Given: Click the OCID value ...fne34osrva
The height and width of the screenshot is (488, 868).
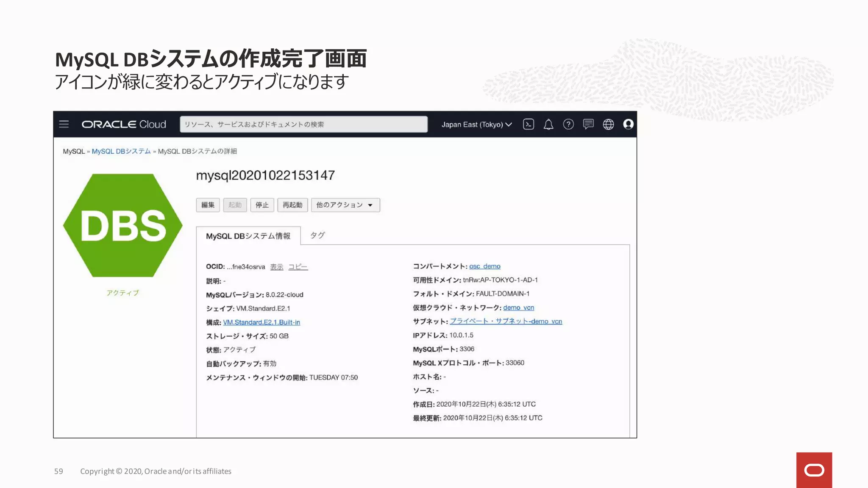Looking at the screenshot, I should coord(246,267).
